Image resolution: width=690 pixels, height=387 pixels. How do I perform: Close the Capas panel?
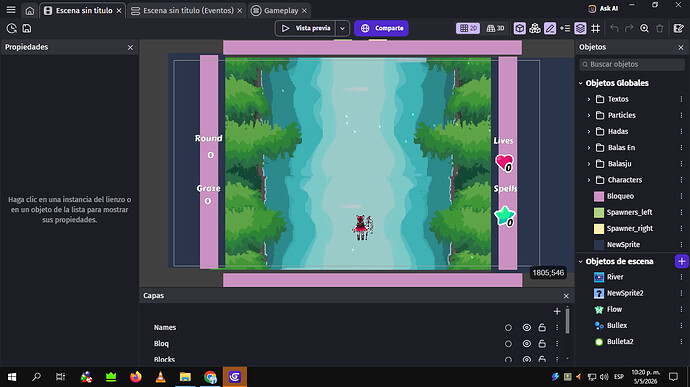[x=566, y=296]
